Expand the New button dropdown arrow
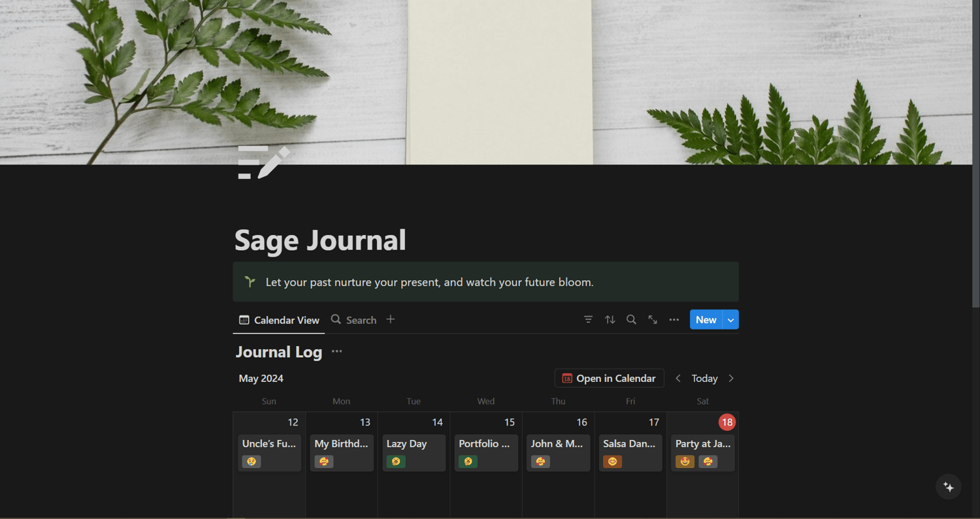Viewport: 980px width, 519px height. pyautogui.click(x=731, y=320)
